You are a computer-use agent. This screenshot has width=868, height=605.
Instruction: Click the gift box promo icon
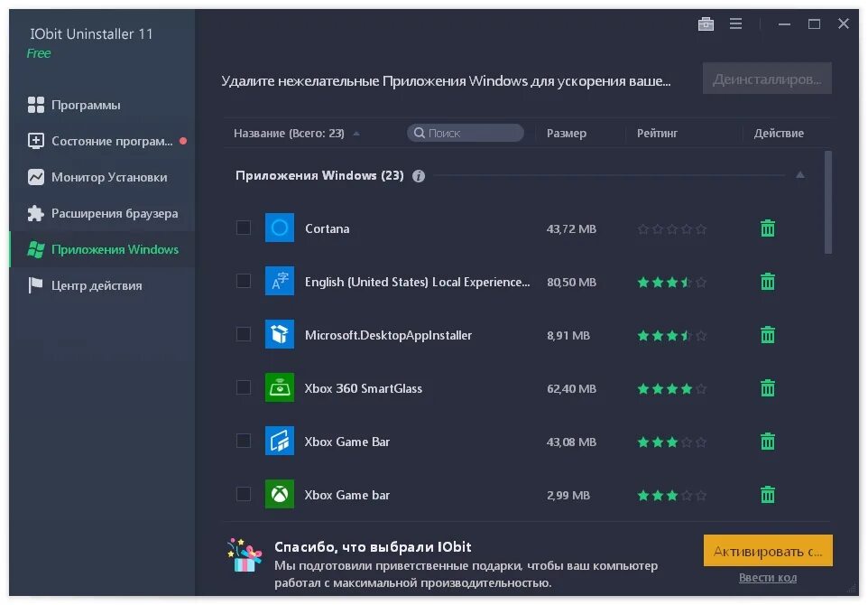pos(245,554)
